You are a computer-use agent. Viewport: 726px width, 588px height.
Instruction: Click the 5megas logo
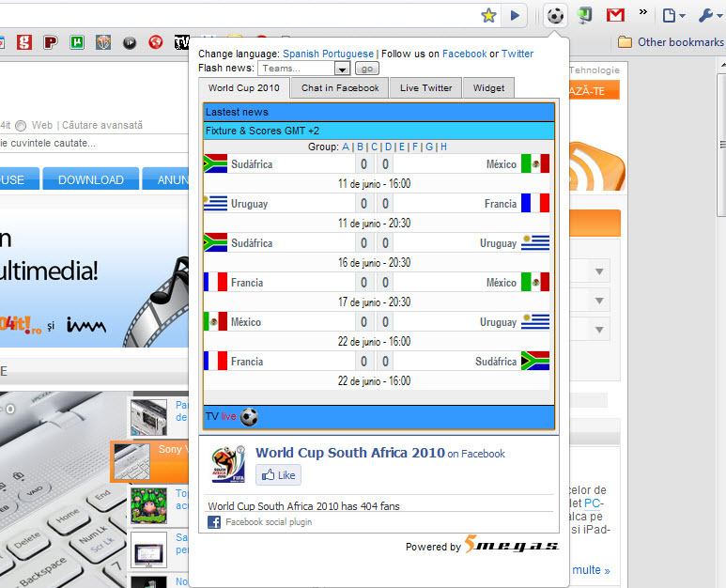(x=511, y=545)
